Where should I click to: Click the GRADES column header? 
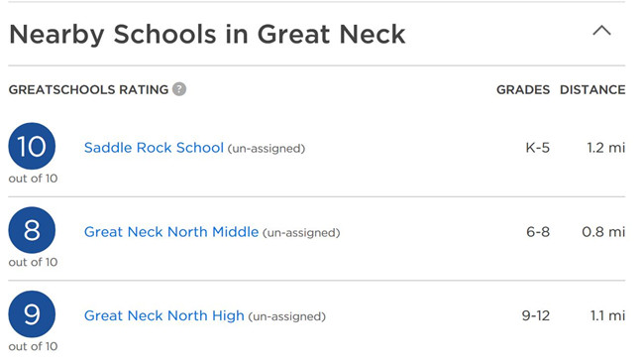(x=523, y=89)
